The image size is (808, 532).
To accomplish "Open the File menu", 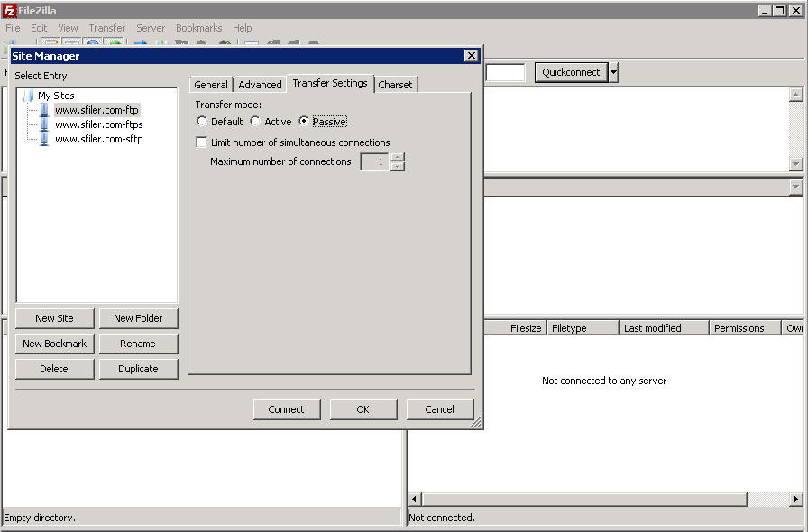I will click(13, 28).
